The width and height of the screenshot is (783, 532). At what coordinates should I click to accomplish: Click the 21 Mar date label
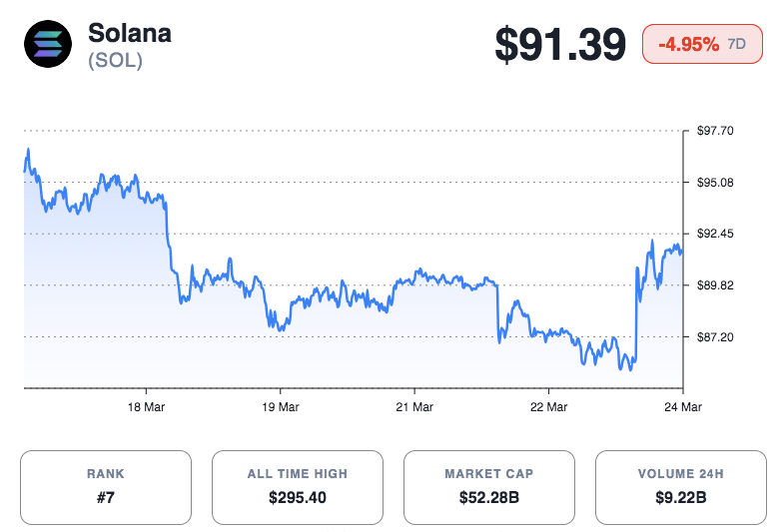414,407
